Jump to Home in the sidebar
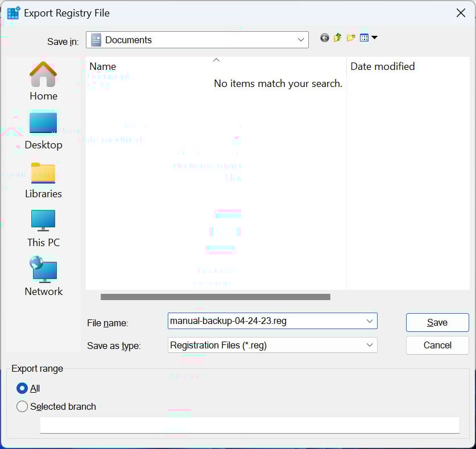The image size is (476, 449). pos(43,81)
